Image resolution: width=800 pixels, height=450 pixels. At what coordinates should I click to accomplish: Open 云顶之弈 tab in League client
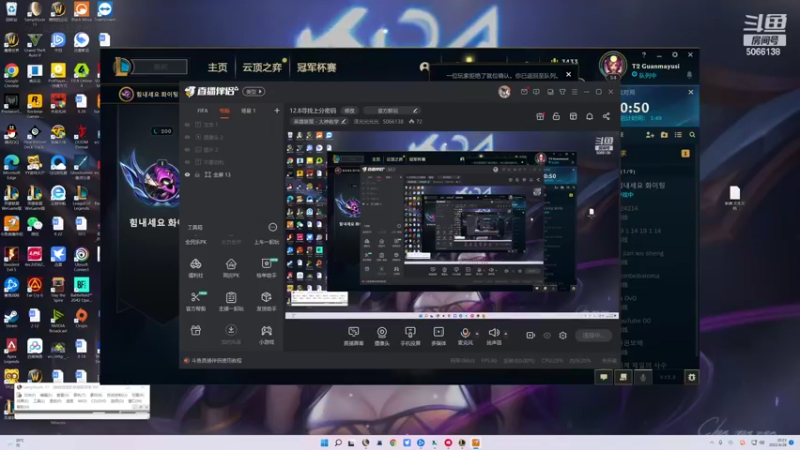tap(262, 67)
